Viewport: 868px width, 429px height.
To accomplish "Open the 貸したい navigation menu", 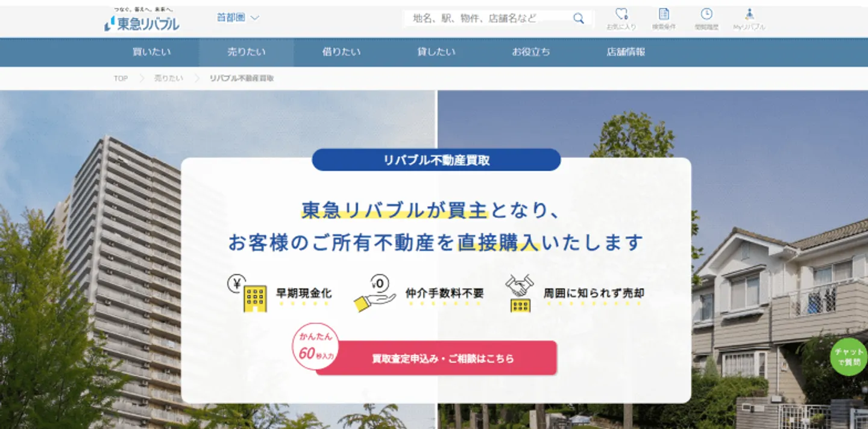I will tap(436, 52).
